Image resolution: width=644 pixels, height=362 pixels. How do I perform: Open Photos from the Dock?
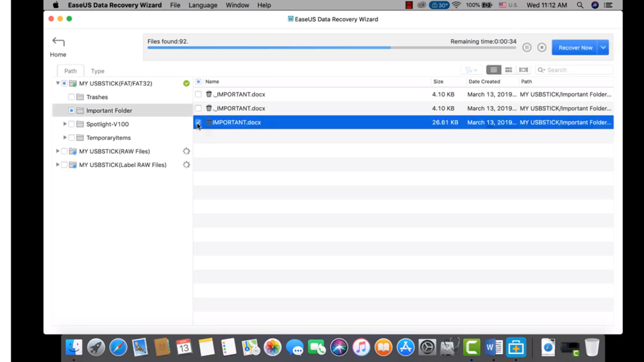click(x=273, y=347)
